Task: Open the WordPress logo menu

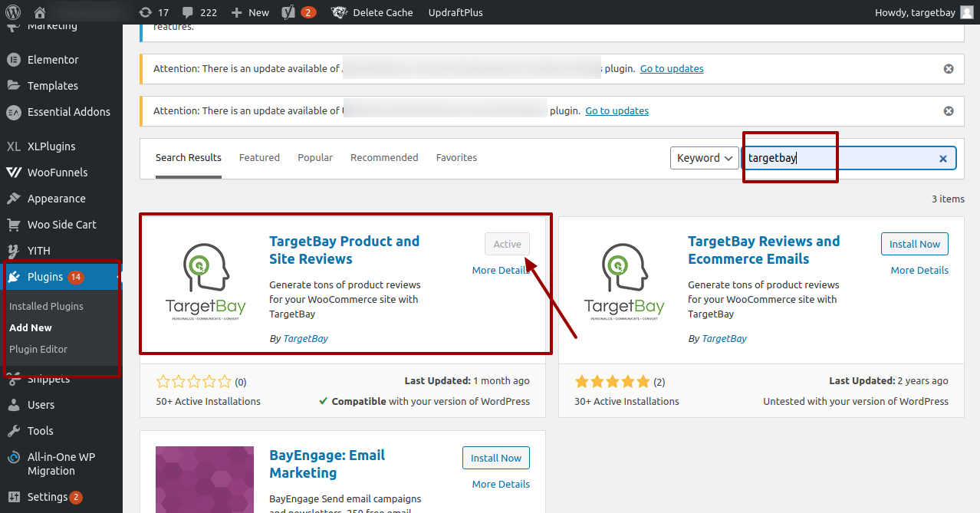Action: [x=14, y=12]
